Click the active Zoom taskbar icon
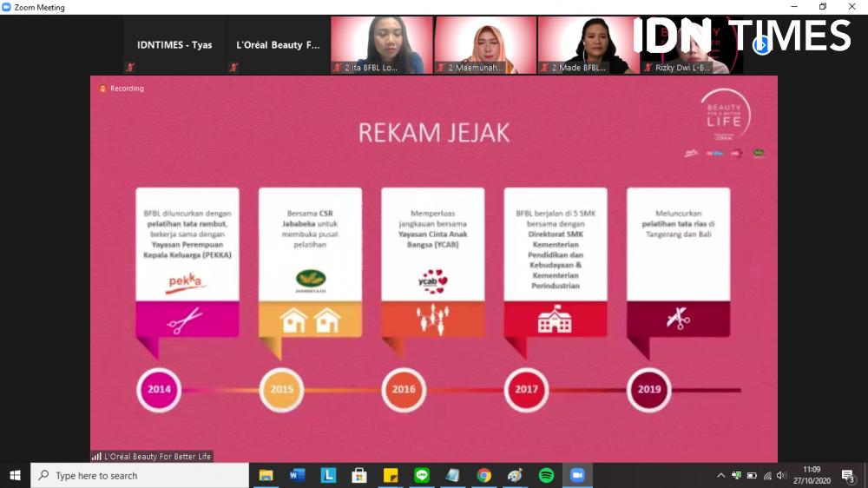 pos(577,475)
